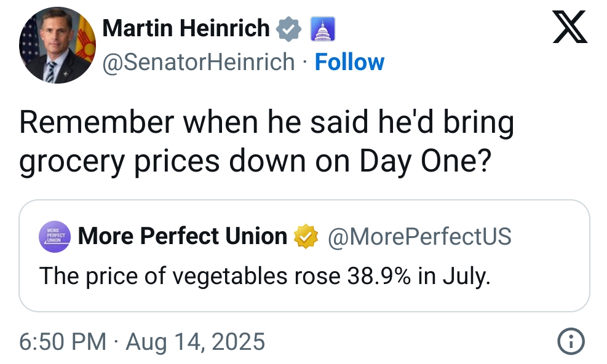Screen dimensions: 607x364
Task: Open the quoted vegetables price tweet text
Action: click(264, 275)
